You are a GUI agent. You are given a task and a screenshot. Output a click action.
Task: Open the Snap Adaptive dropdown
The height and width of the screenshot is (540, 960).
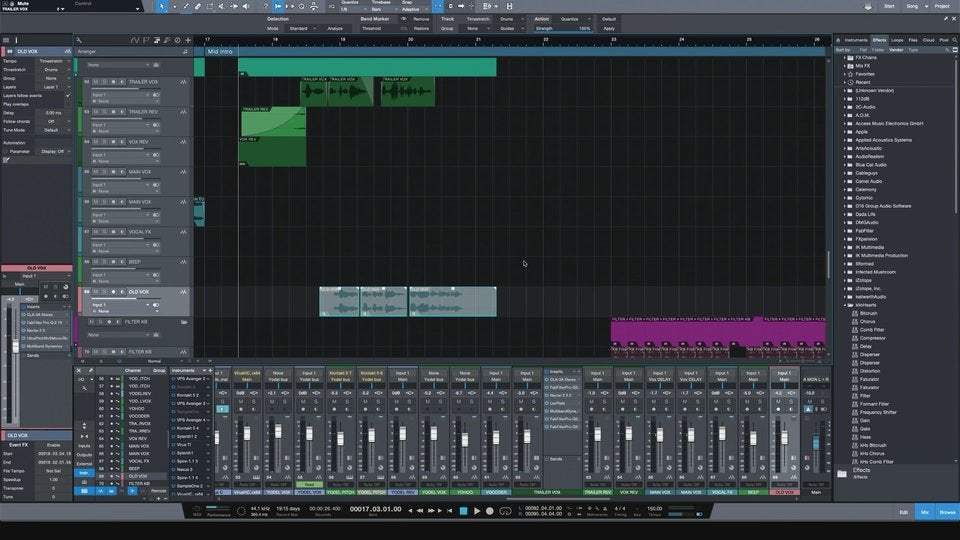coord(414,9)
